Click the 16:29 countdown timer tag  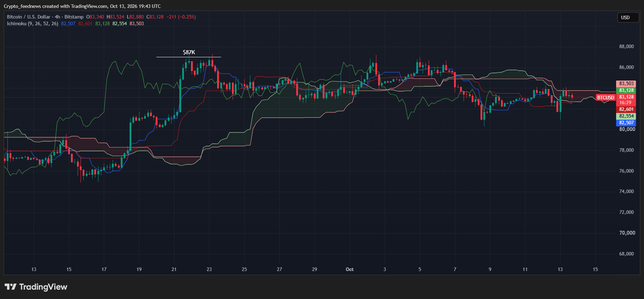625,102
